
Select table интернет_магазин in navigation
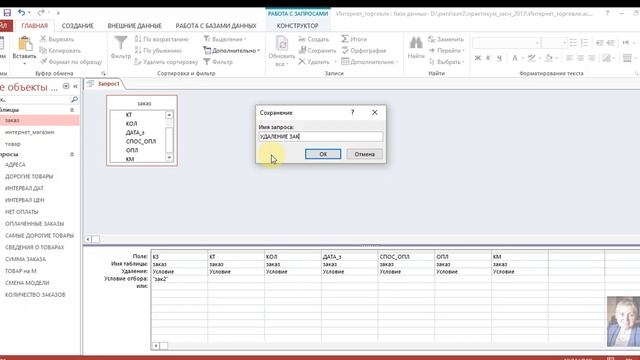click(x=29, y=132)
